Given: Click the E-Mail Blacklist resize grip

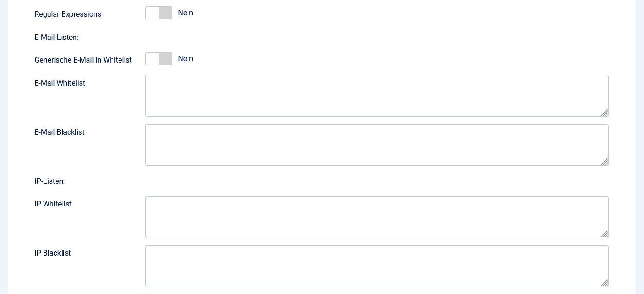Looking at the screenshot, I should (x=605, y=162).
